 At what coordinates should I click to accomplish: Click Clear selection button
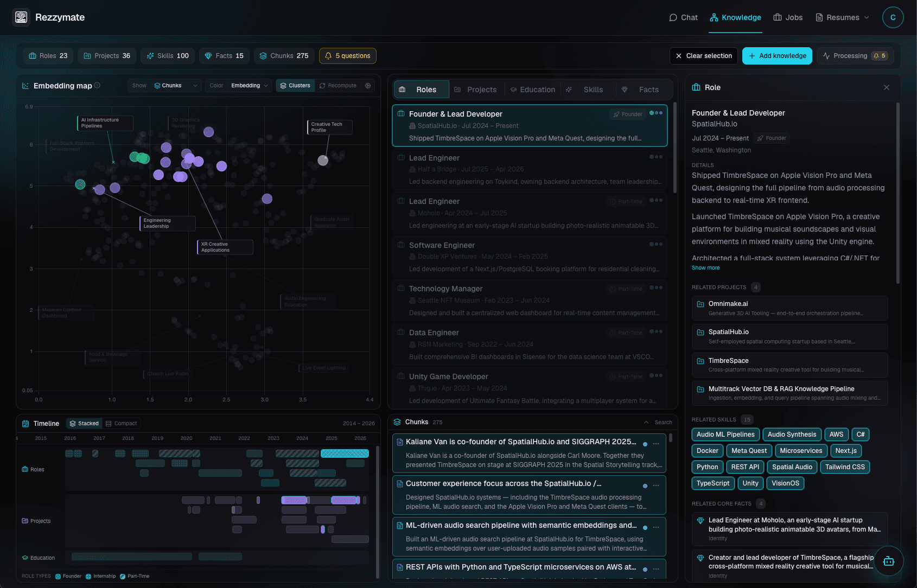pyautogui.click(x=704, y=56)
